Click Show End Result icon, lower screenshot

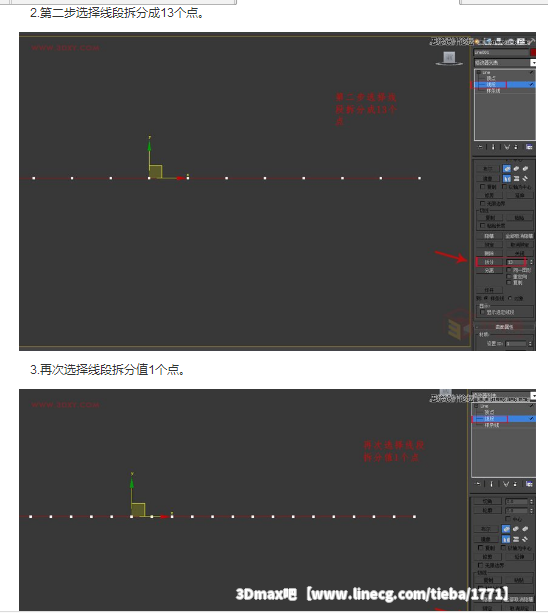pos(491,484)
